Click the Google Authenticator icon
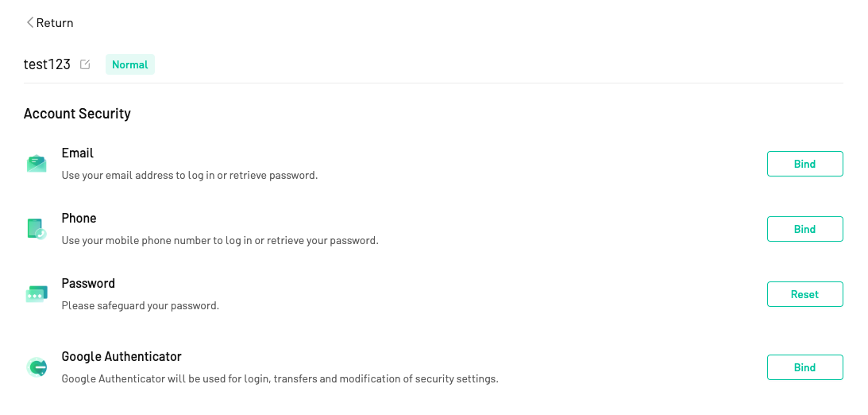868x415 pixels. [x=37, y=367]
